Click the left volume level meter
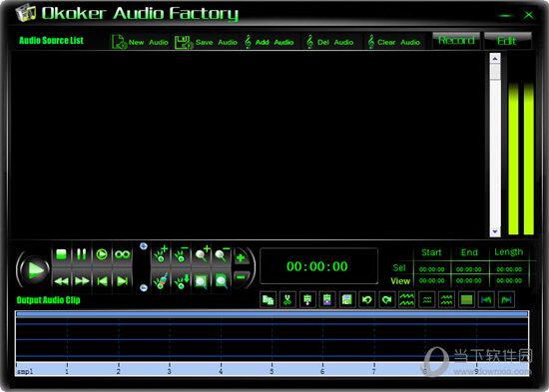This screenshot has height=392, width=549. pyautogui.click(x=513, y=159)
